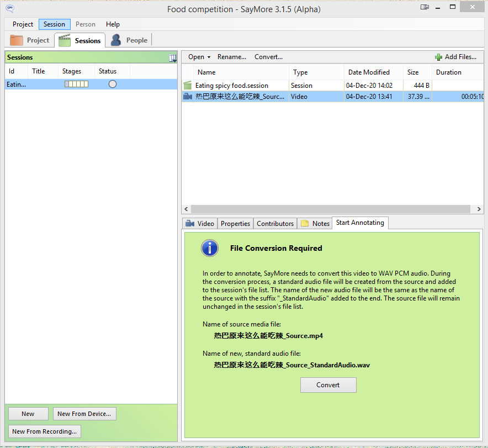Click the Project folder icon tab

17,40
